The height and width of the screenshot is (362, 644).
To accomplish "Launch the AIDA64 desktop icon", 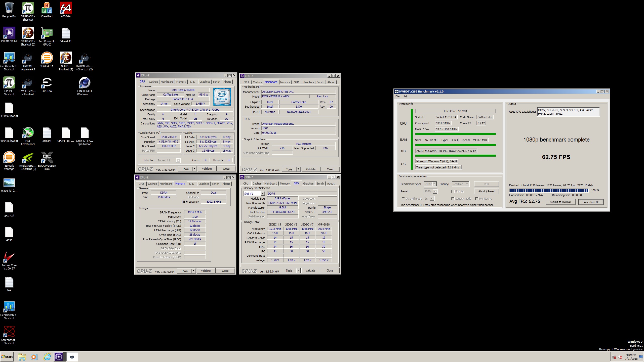I will click(x=66, y=10).
